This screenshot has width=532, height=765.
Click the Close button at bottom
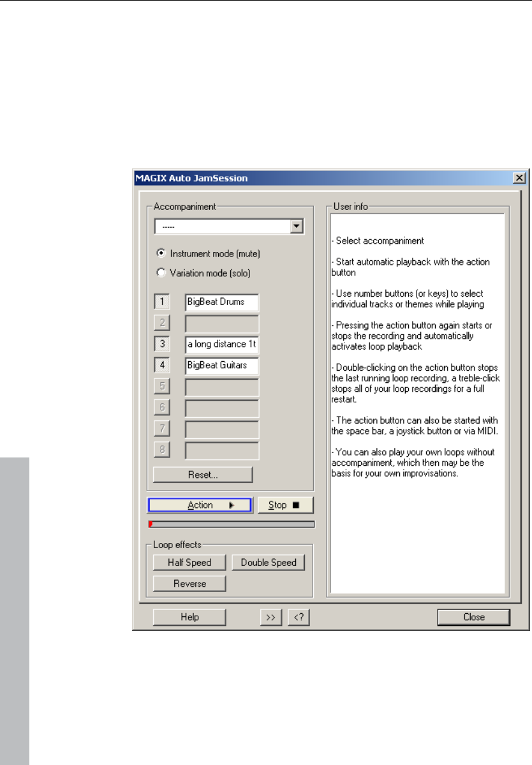click(473, 617)
